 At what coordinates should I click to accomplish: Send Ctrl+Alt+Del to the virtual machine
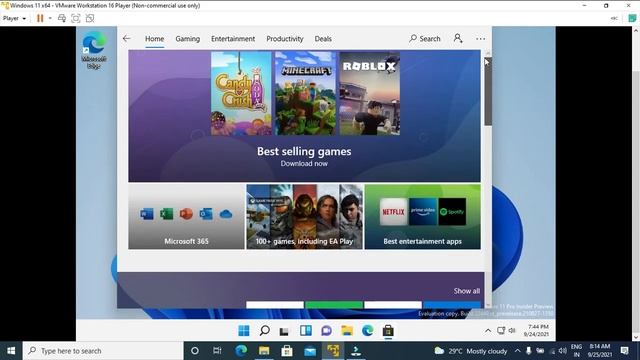pos(62,18)
